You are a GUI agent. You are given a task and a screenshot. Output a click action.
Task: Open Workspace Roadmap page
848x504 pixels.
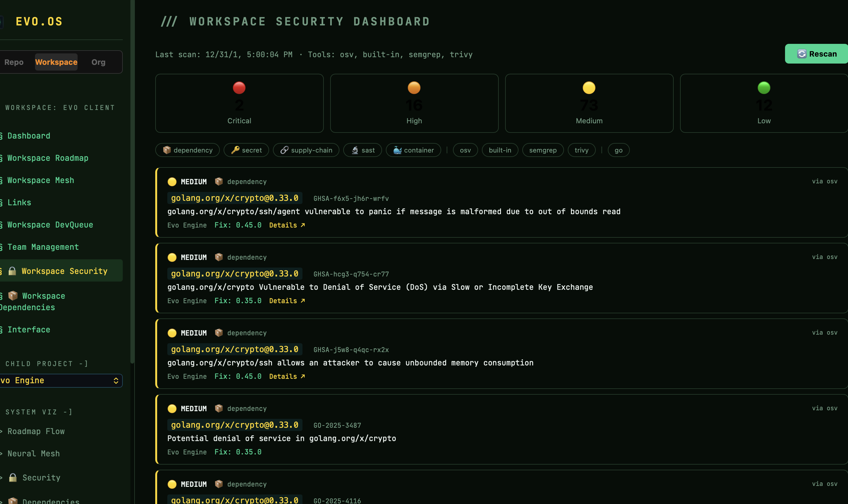pyautogui.click(x=48, y=158)
